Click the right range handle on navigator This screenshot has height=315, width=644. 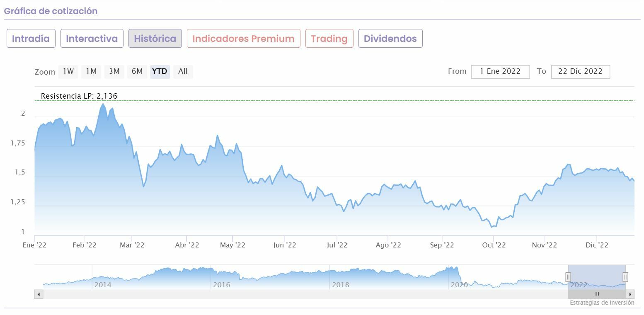[x=625, y=276]
